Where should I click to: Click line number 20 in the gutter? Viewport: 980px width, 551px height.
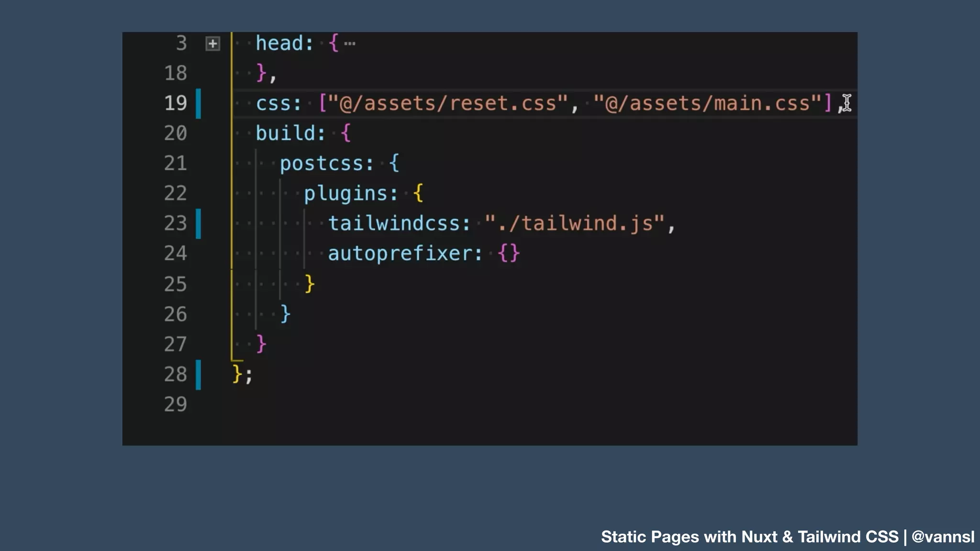click(x=175, y=133)
